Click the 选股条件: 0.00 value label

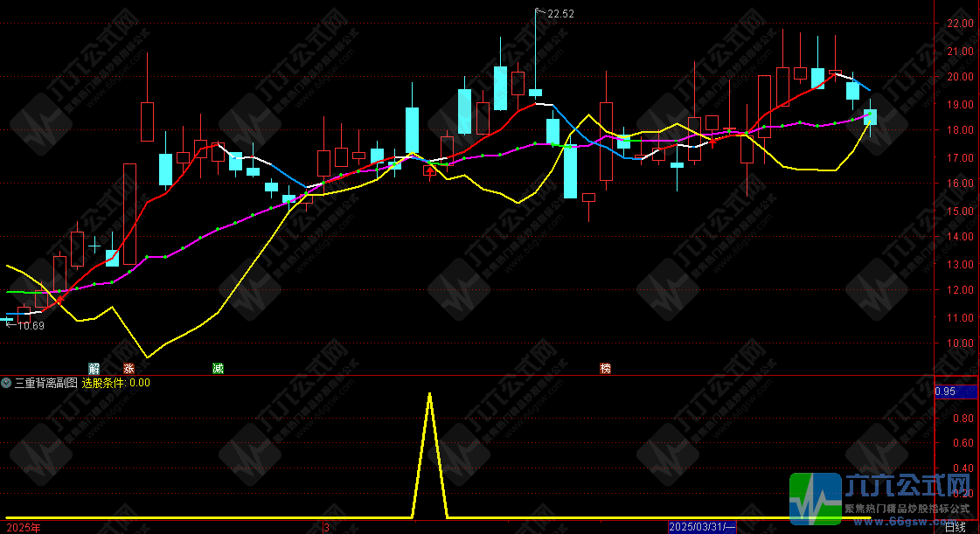tap(116, 382)
